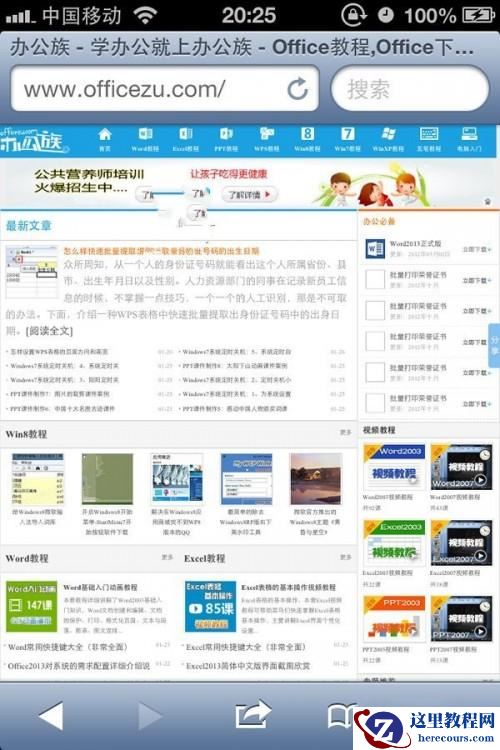
Task: Go forward with the browser forward arrow
Action: 150,716
